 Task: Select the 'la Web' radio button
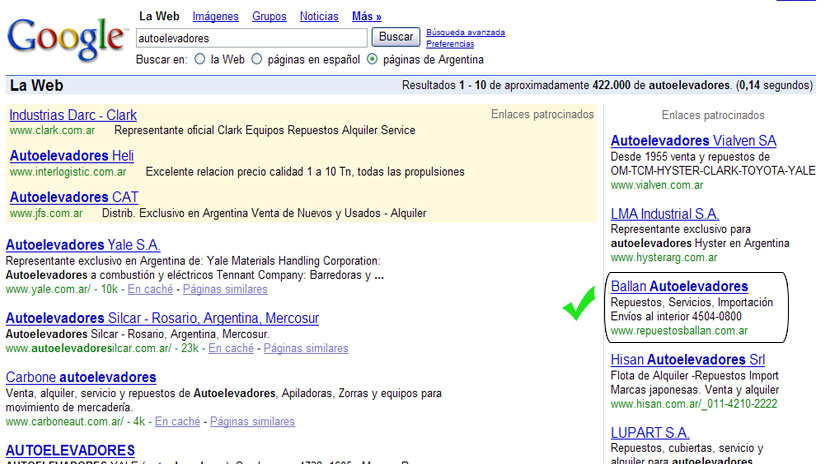click(200, 59)
